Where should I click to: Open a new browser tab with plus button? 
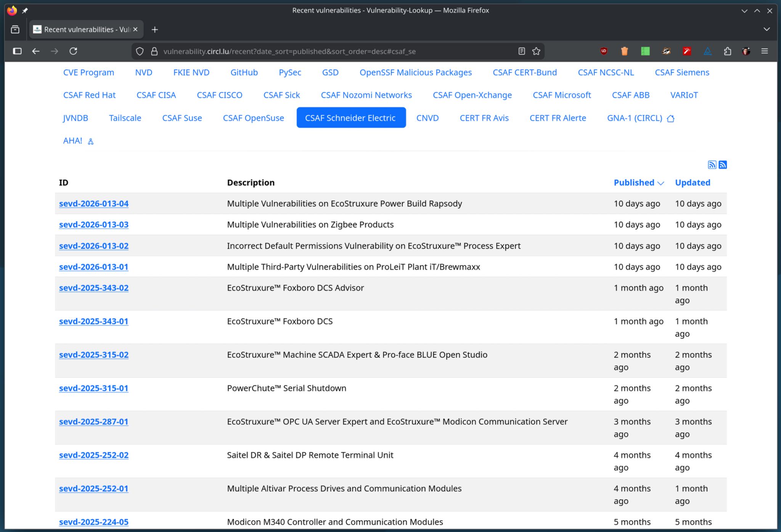[x=154, y=29]
